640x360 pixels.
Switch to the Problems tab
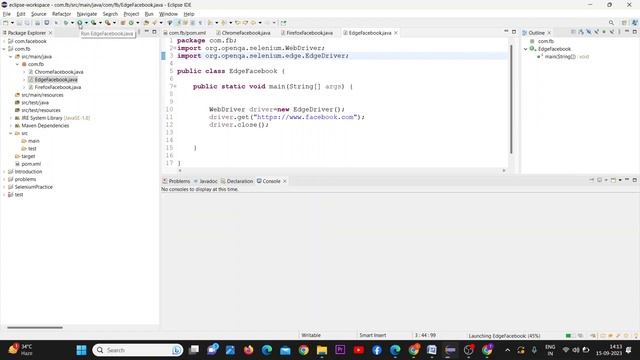click(176, 181)
